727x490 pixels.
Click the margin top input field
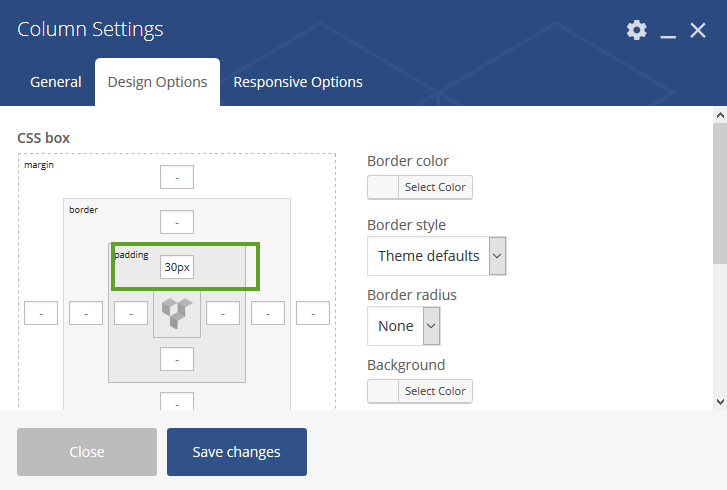(177, 177)
